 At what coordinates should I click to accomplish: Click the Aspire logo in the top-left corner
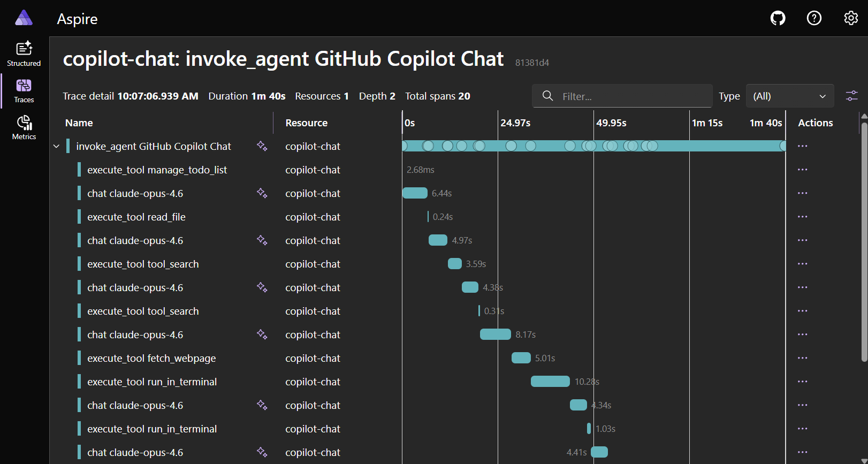(x=24, y=18)
